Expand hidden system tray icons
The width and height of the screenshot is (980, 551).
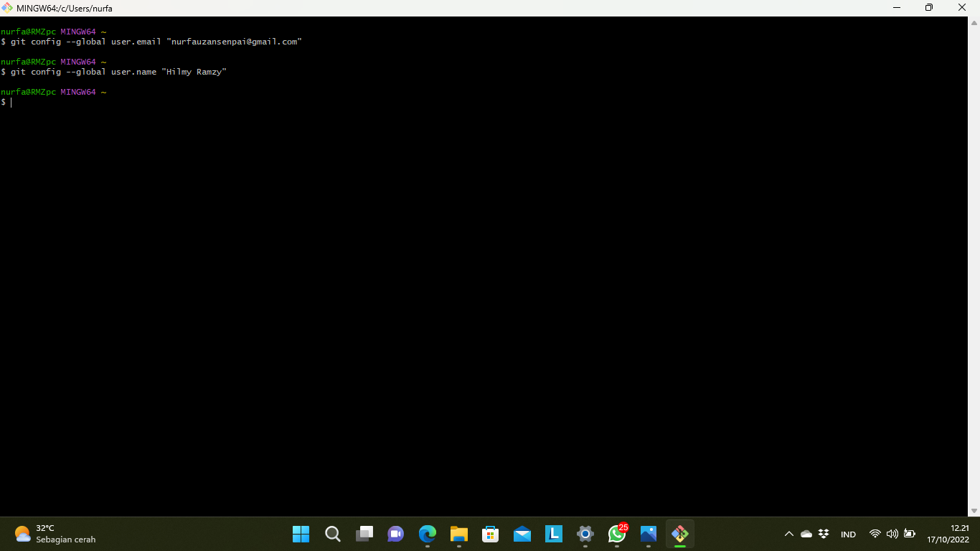(788, 534)
